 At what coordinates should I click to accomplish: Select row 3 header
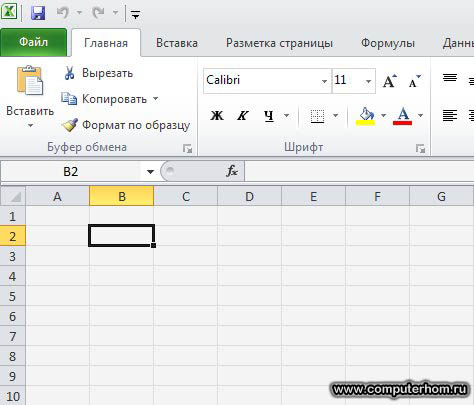pyautogui.click(x=13, y=256)
